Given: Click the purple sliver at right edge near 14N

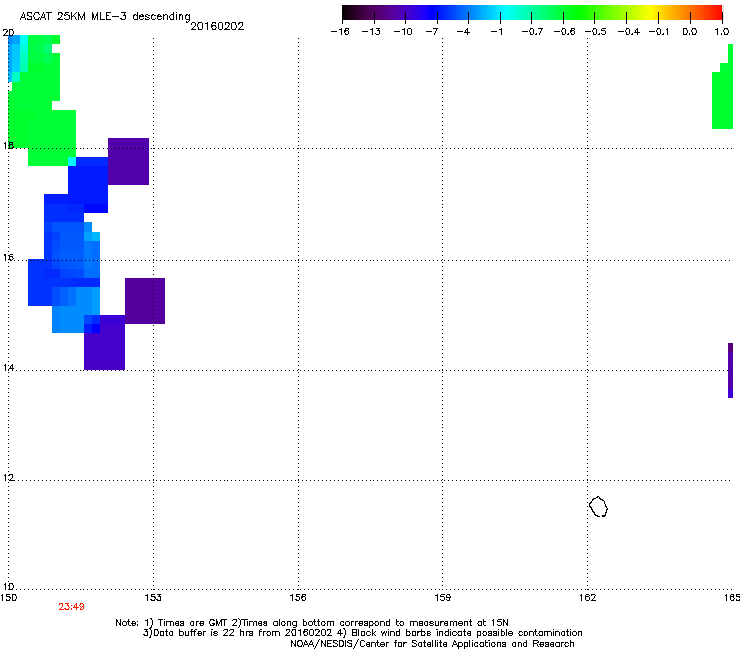Looking at the screenshot, I should pos(731,371).
